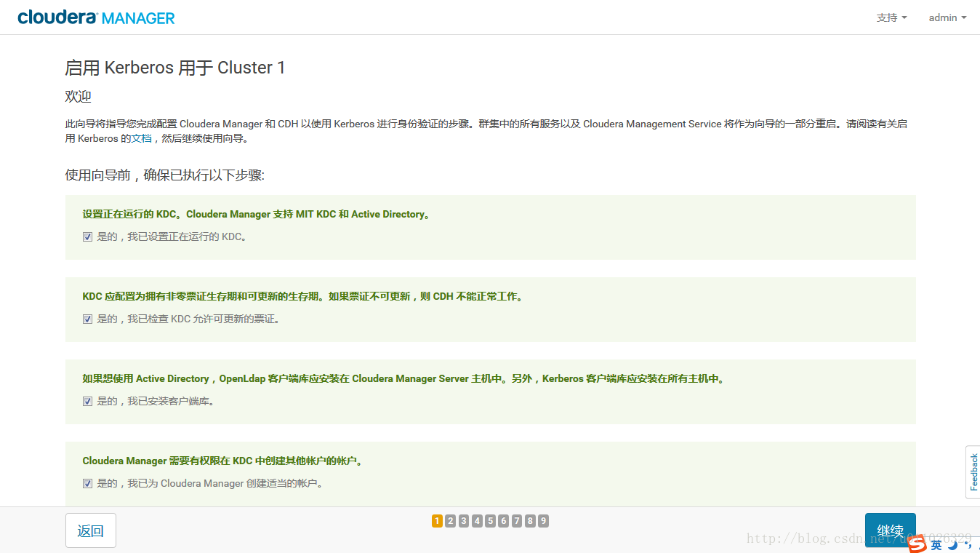Toggle checkbox 我已检查 KDC 允许可更新的票证
This screenshot has width=980, height=553.
[x=87, y=319]
